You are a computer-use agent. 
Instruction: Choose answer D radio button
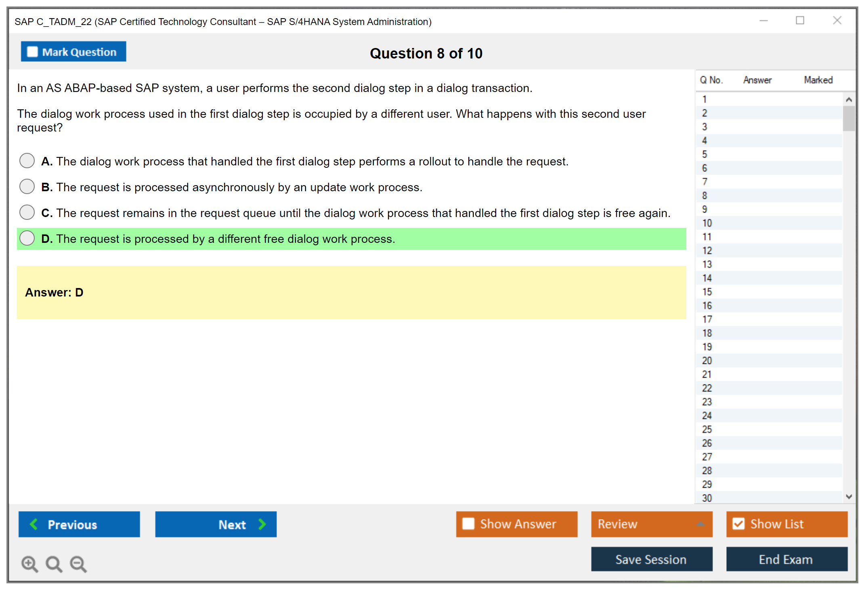coord(27,238)
